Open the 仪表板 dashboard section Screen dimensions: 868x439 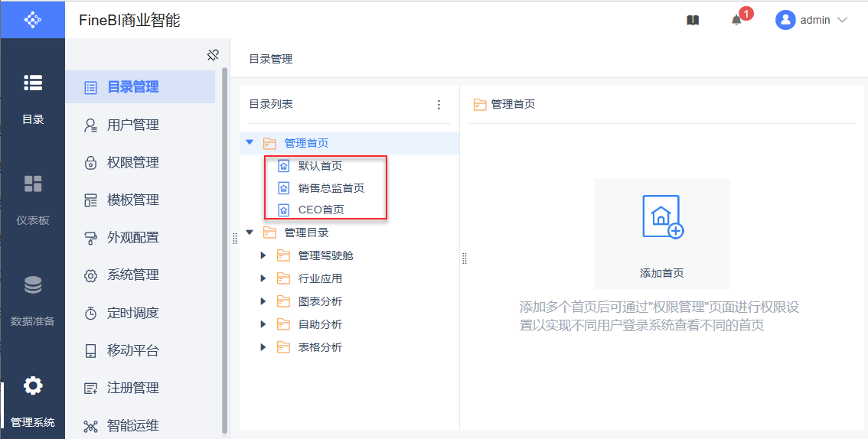point(33,199)
